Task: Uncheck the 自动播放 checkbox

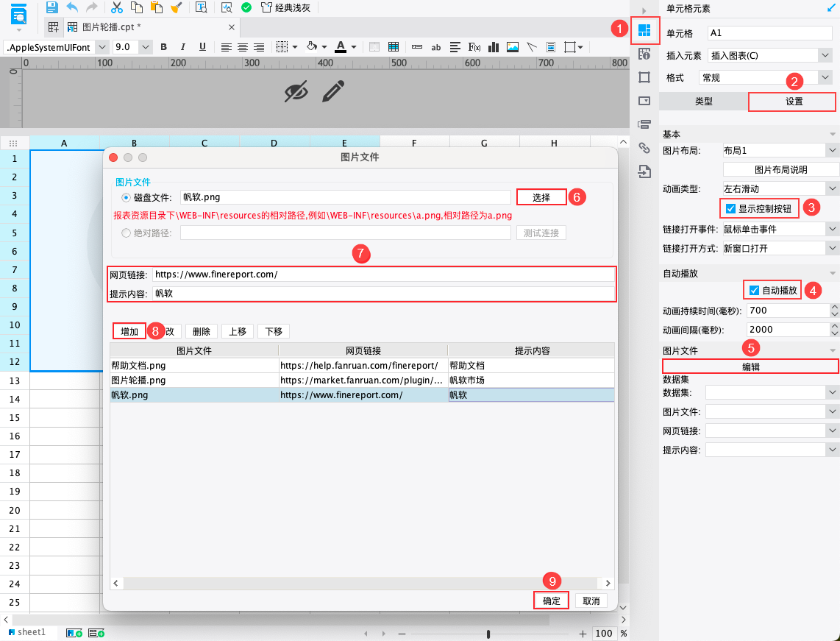Action: pos(754,291)
